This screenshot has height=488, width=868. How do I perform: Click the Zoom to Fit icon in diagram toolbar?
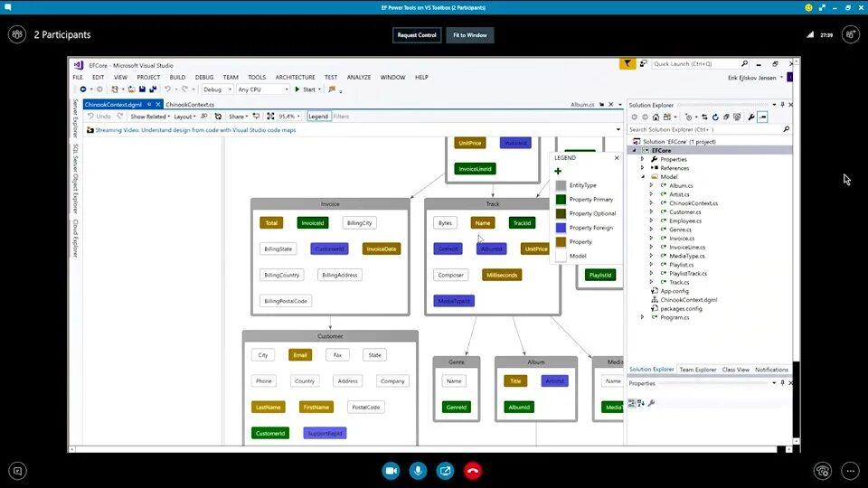pos(270,117)
